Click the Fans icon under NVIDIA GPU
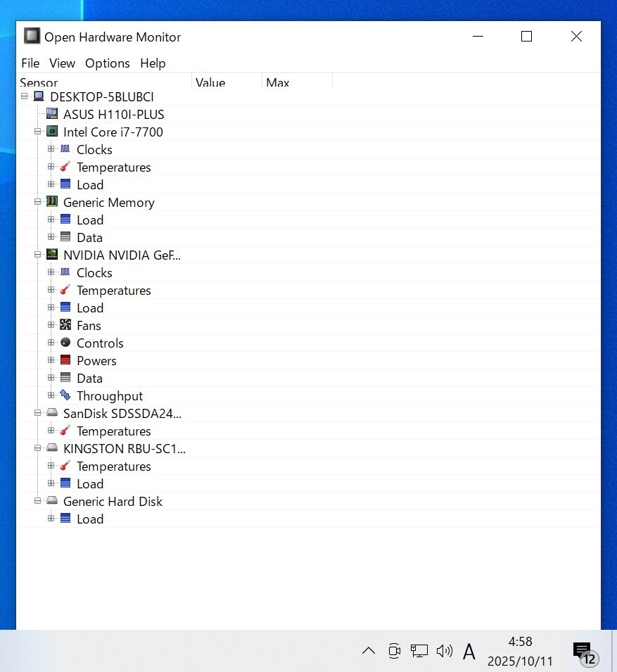The height and width of the screenshot is (672, 617). (65, 324)
